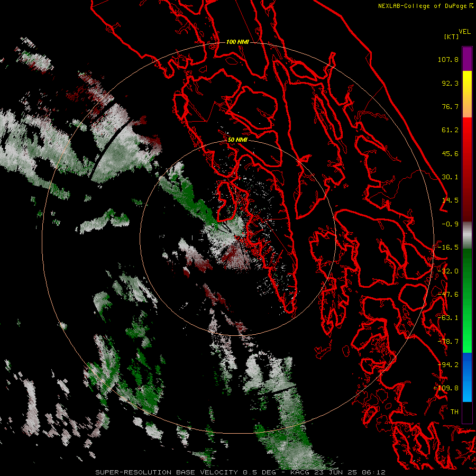Click the -78.7 velocity scale value
476x476 pixels.
[x=448, y=341]
